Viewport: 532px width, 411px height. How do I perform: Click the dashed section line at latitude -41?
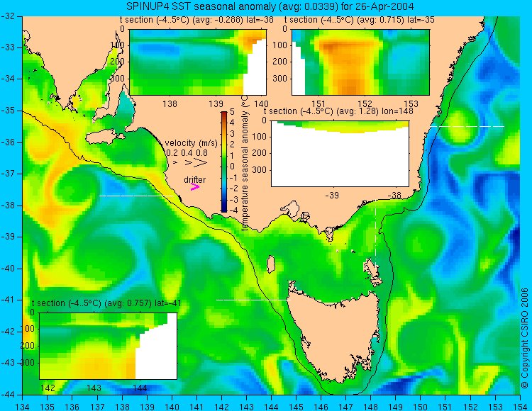253,300
